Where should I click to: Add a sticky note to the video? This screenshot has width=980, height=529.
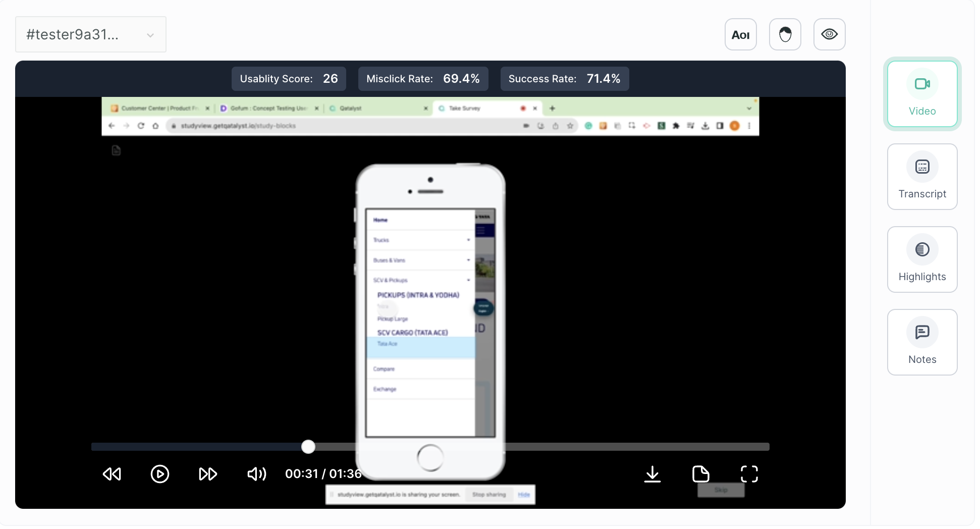click(701, 474)
